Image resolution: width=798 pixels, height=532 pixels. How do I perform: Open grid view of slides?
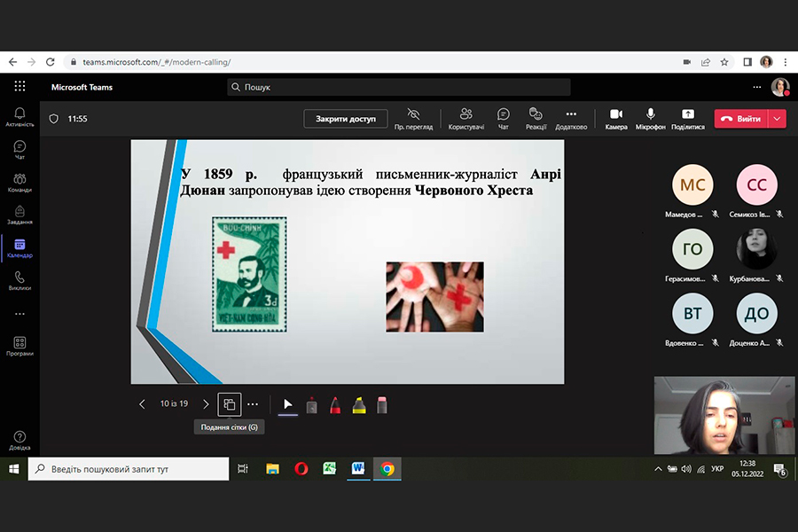(x=229, y=404)
